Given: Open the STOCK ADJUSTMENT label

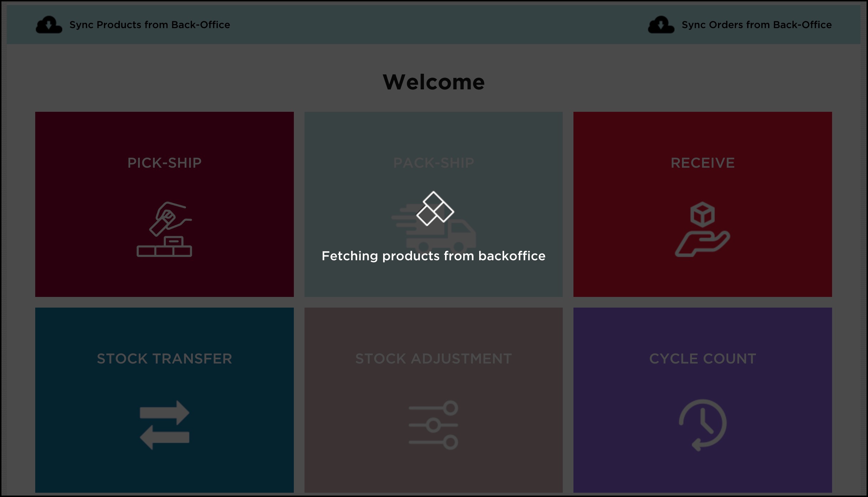Looking at the screenshot, I should 433,359.
